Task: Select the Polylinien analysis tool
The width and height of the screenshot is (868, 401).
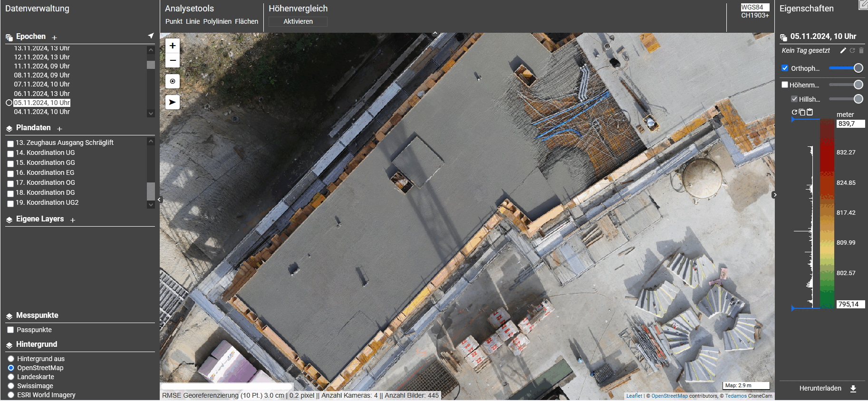Action: click(x=217, y=21)
